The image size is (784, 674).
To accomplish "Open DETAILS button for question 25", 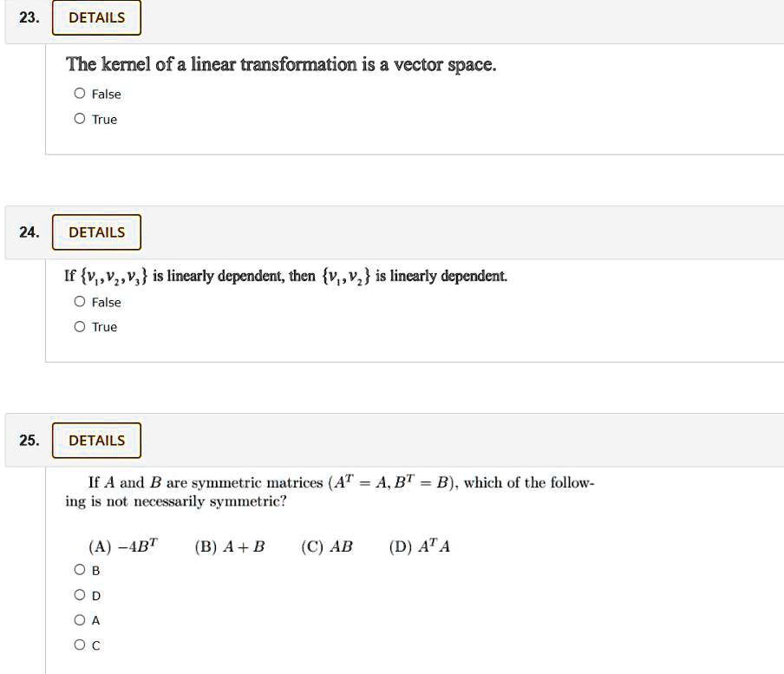I will (x=96, y=441).
